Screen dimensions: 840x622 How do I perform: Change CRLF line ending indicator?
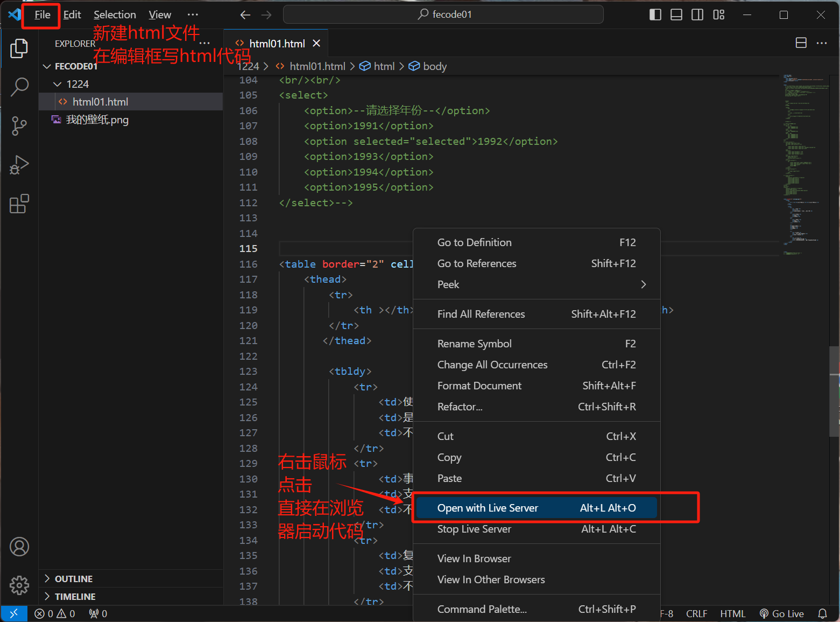point(696,613)
